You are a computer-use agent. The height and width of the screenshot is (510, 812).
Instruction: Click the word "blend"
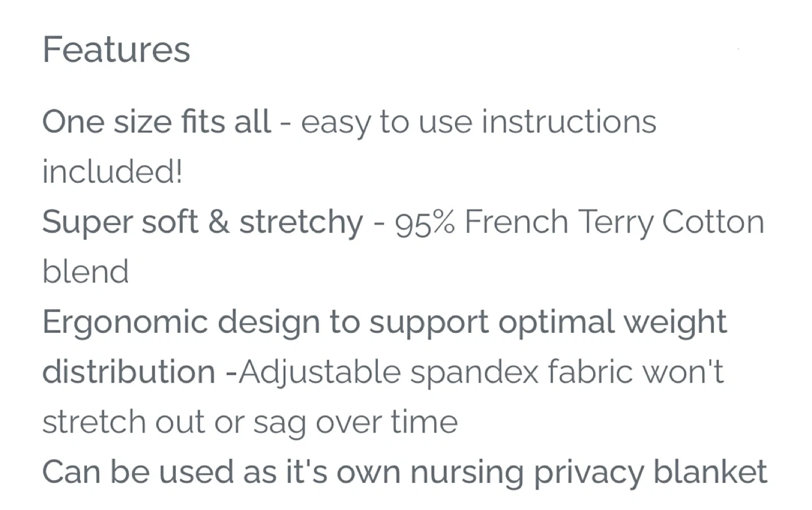pyautogui.click(x=86, y=272)
